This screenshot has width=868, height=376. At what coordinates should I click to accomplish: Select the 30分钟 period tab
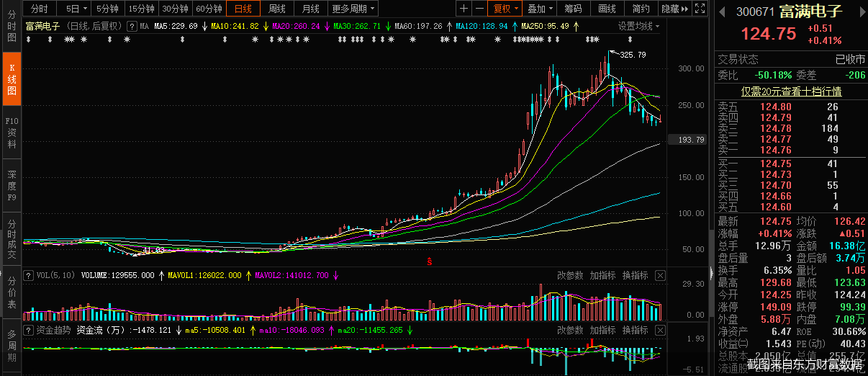coord(176,9)
